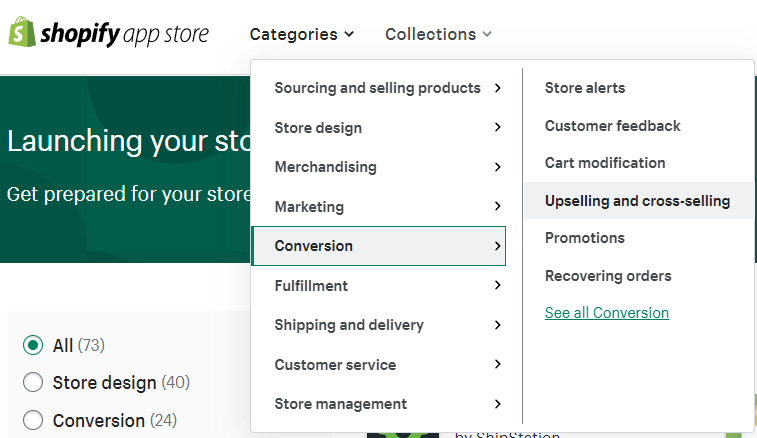Open the Categories dropdown menu
This screenshot has height=438, width=757.
301,34
